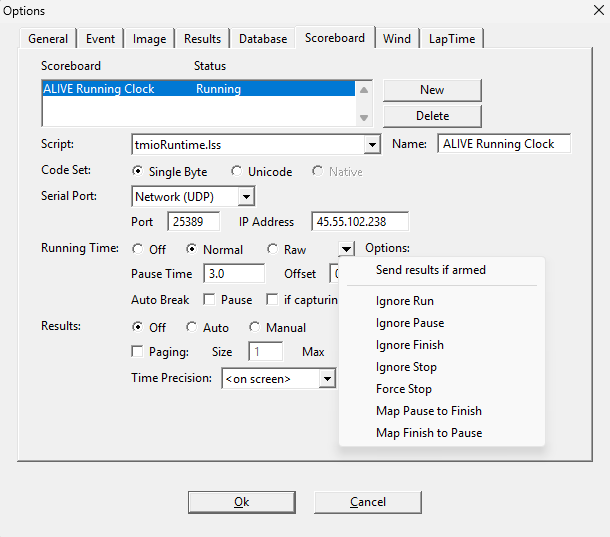Open the Event tab
Viewport: 610px width, 537px height.
(100, 39)
